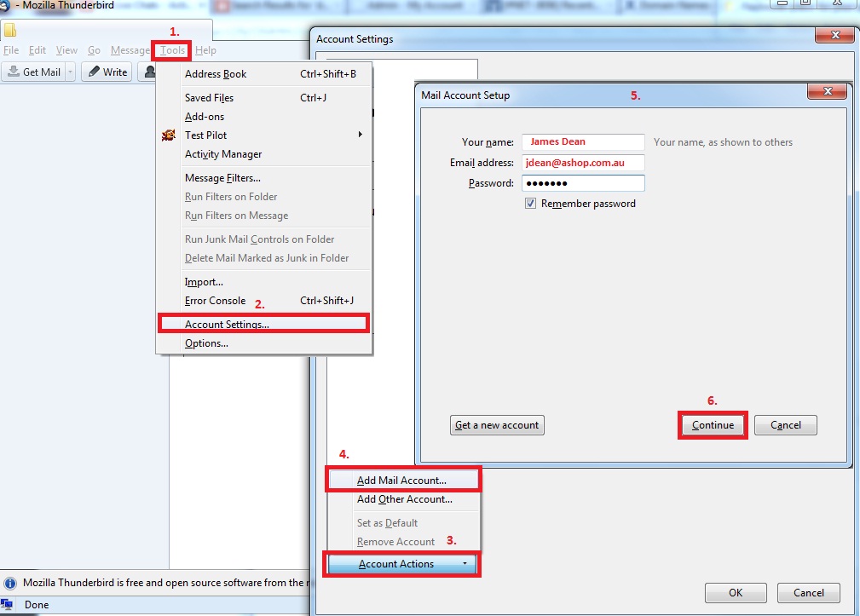This screenshot has height=616, width=860.
Task: Click Get a new account button
Action: coord(497,425)
